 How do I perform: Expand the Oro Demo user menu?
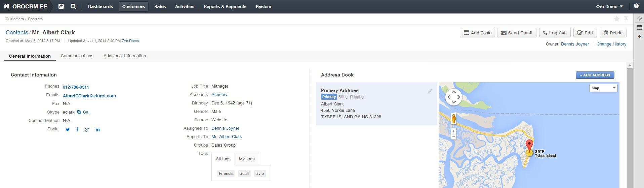[x=609, y=6]
